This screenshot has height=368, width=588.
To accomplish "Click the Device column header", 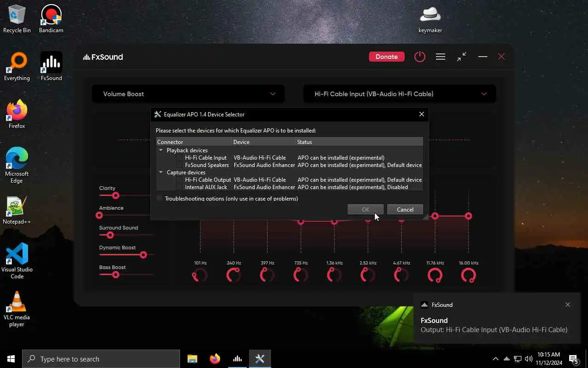I will coord(264,142).
